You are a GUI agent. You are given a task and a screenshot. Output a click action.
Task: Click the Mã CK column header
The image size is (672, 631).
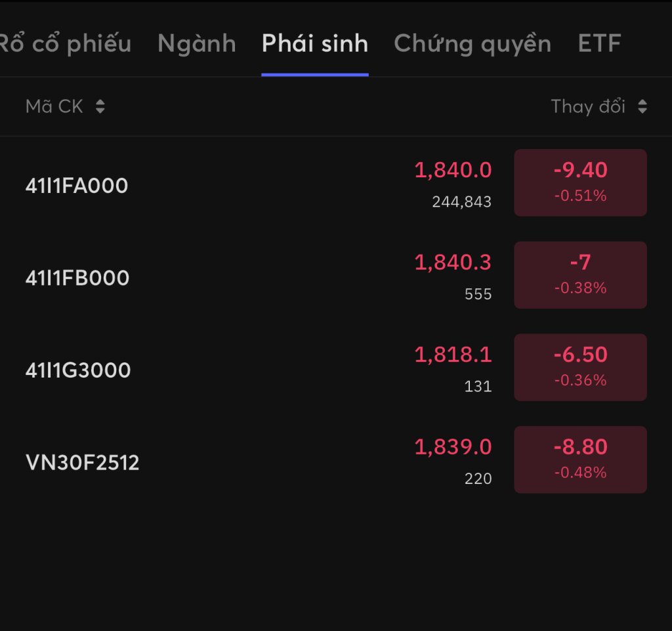(x=54, y=106)
